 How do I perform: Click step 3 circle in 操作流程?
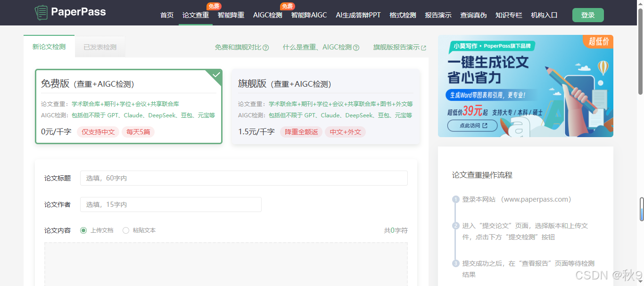456,263
